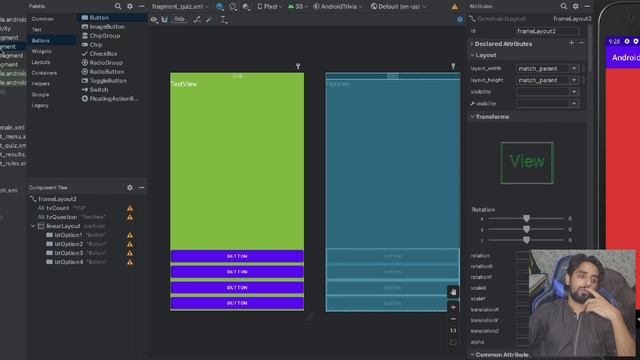Viewport: 640px width, 360px height.
Task: Select Button widget in the Palette list
Action: pyautogui.click(x=112, y=18)
